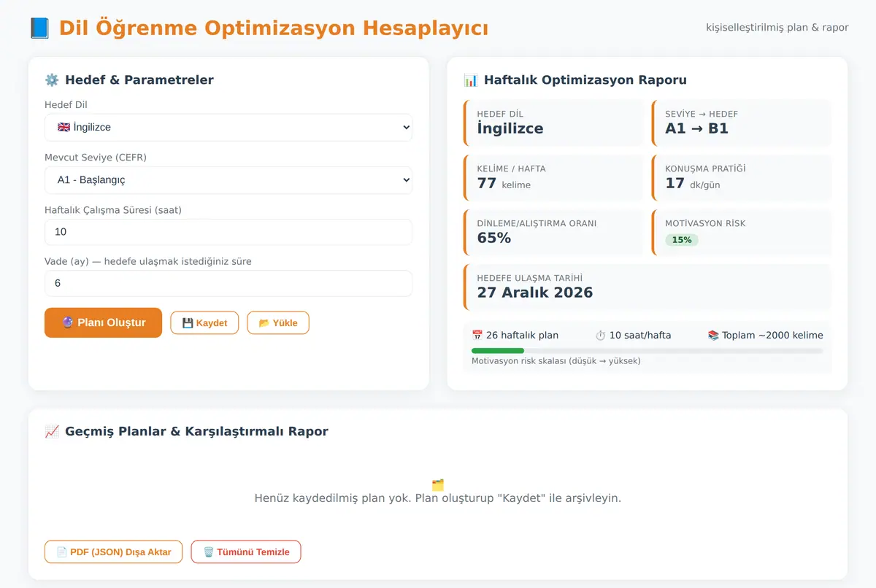Click the 'İngilizce' value in the Hedef Dil card
The width and height of the screenshot is (876, 588).
tap(510, 129)
